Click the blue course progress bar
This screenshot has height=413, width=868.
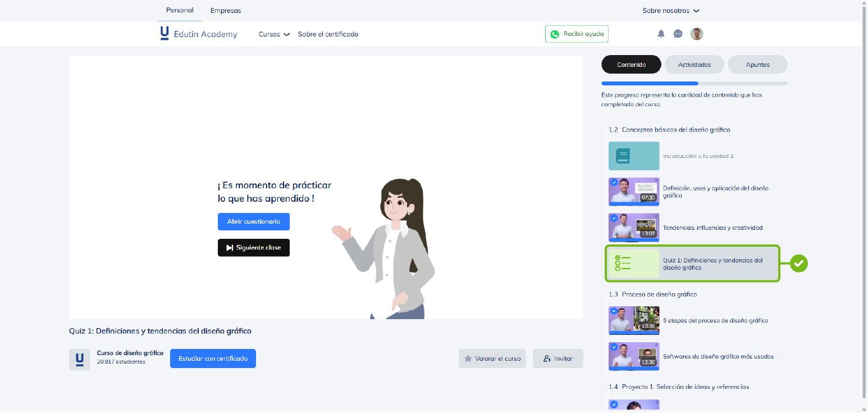[650, 83]
